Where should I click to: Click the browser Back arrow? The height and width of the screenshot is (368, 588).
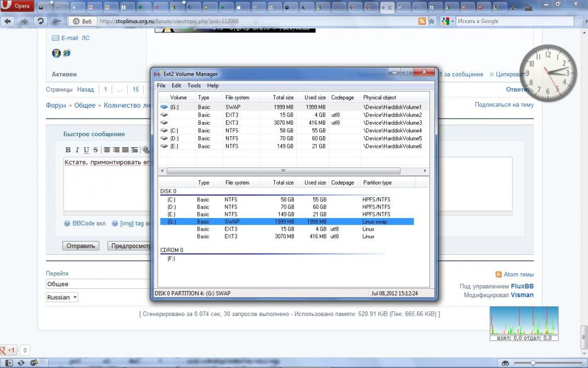tap(8, 21)
